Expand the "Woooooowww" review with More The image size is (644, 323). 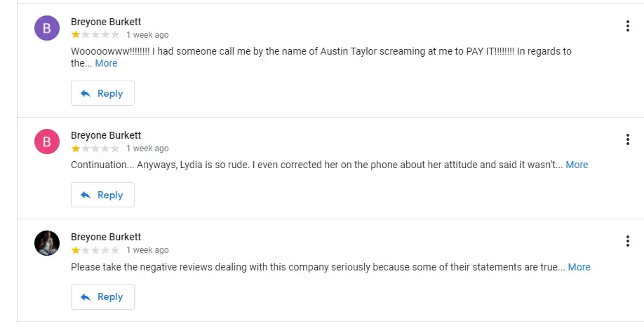pos(106,63)
